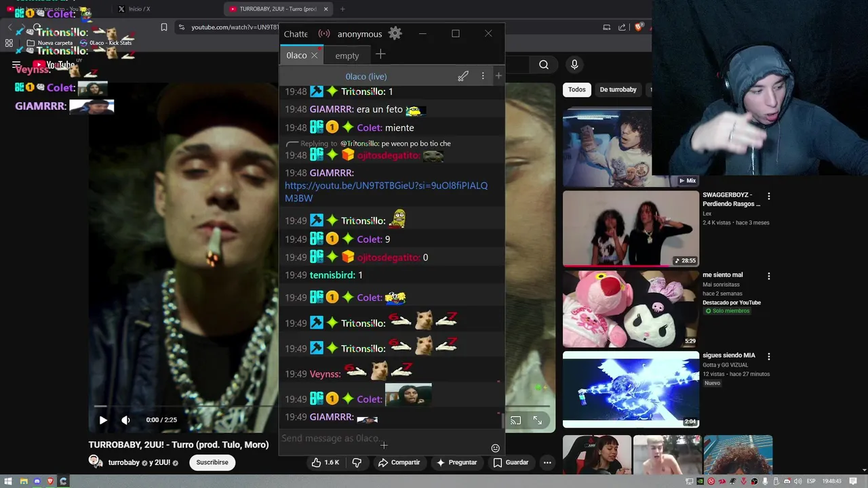Click the Suscribirse button
Viewport: 868px width, 488px height.
212,462
